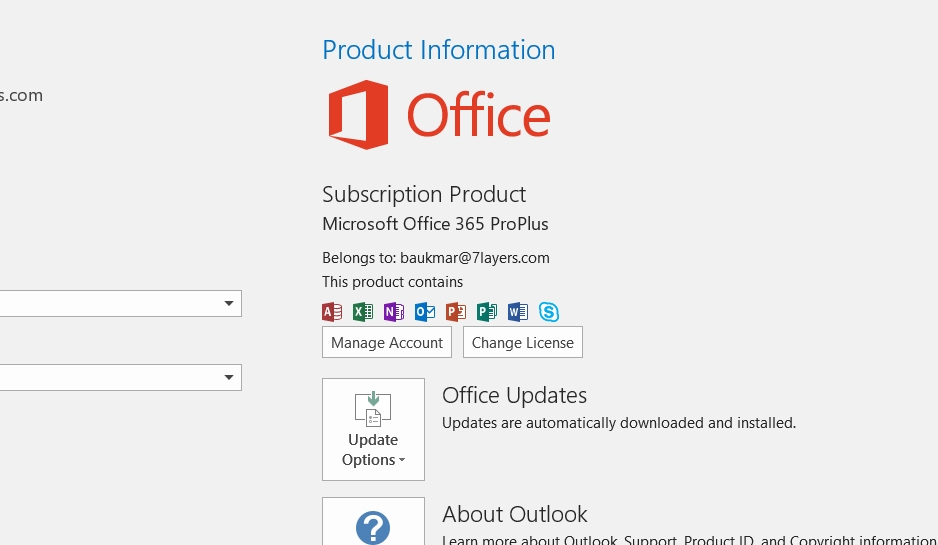Click the This product contains label
The height and width of the screenshot is (545, 938).
[x=392, y=282]
